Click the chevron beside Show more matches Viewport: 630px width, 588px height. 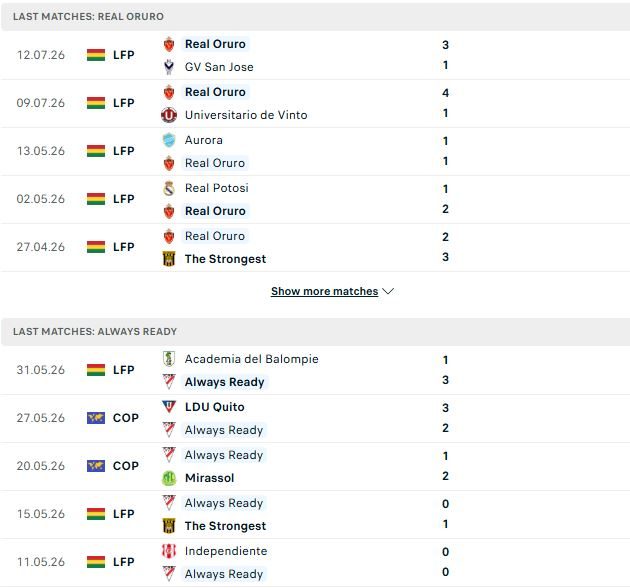[x=388, y=291]
